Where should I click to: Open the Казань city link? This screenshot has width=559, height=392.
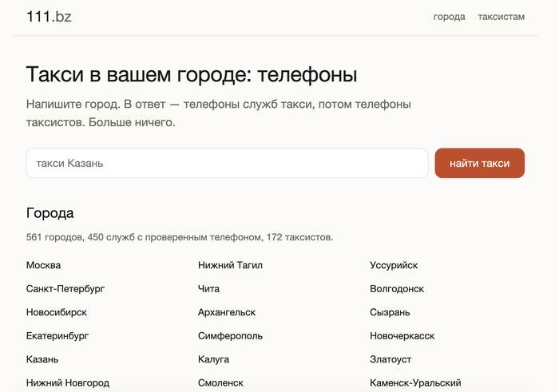pos(42,359)
